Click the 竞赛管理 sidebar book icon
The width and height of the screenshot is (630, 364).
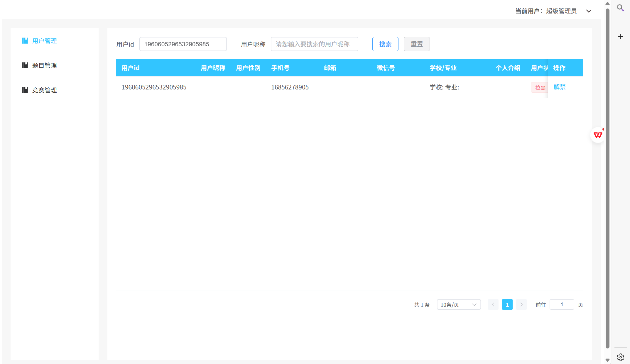pos(25,90)
